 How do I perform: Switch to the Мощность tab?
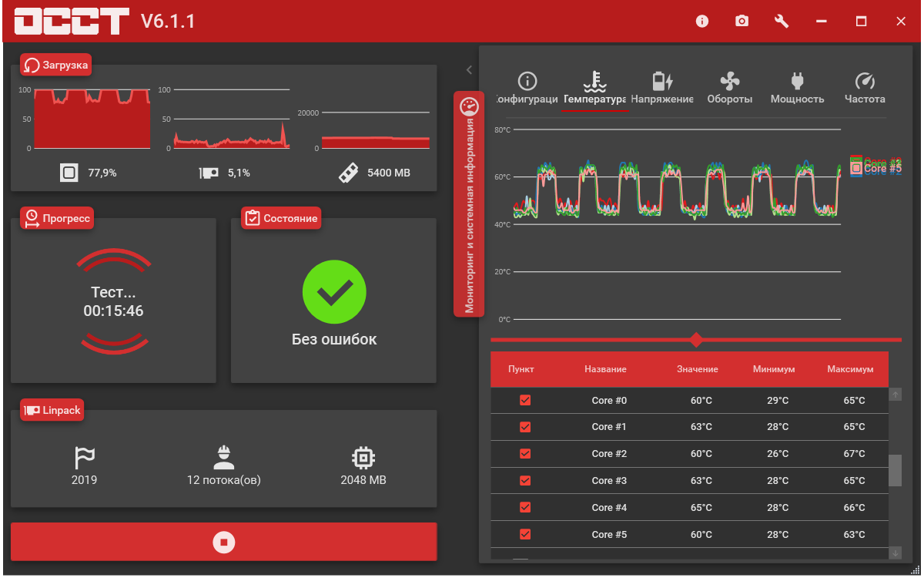click(797, 89)
